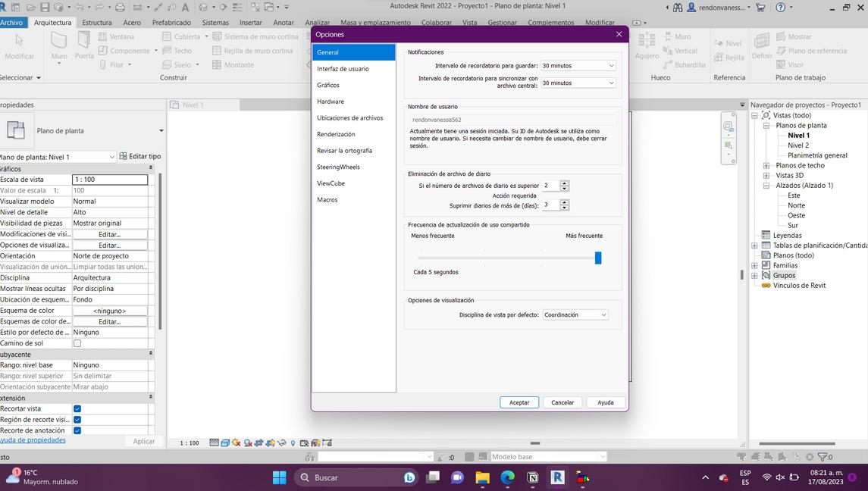The height and width of the screenshot is (491, 868).
Task: Expand the Familias tree node
Action: 754,265
